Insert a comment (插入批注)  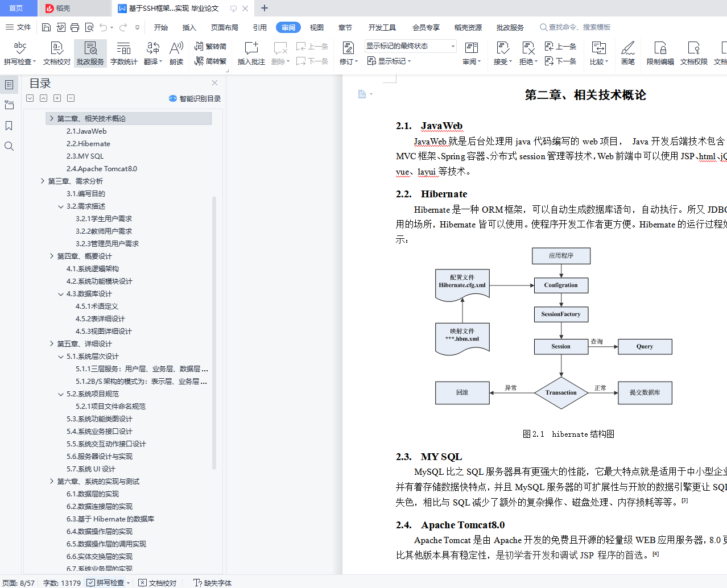coord(251,53)
